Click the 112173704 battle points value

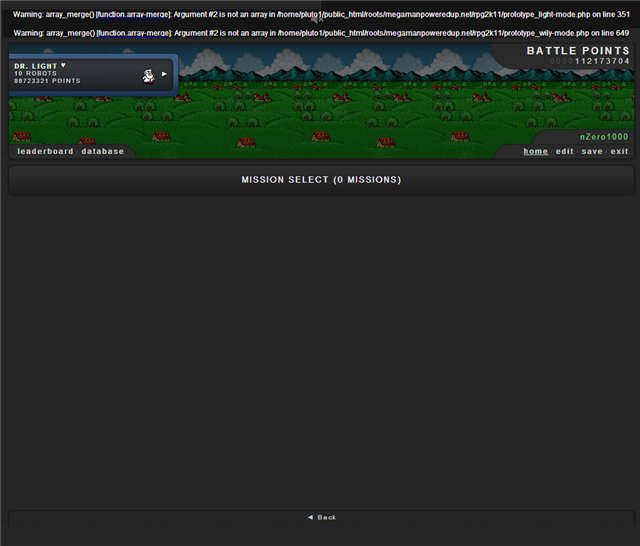point(602,61)
